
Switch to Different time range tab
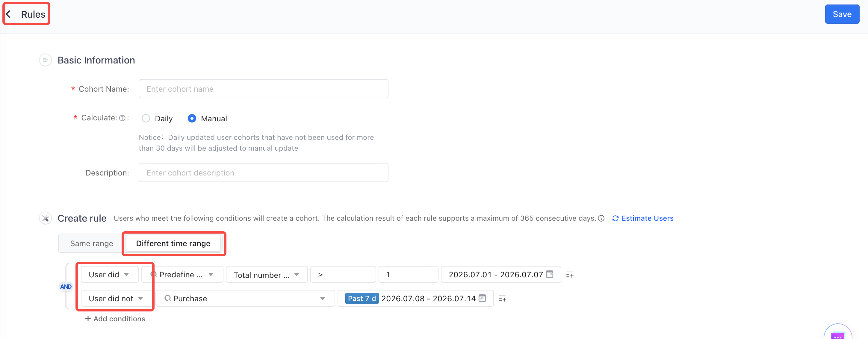click(x=173, y=243)
